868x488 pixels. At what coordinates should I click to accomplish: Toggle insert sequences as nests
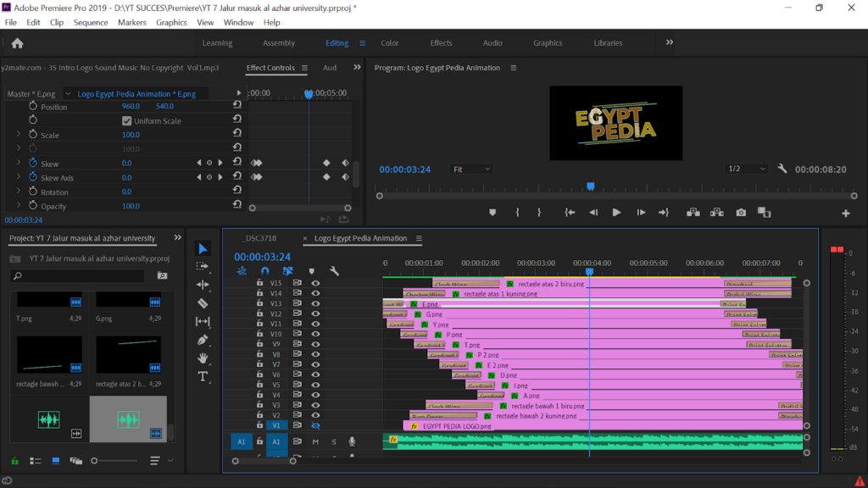[242, 271]
